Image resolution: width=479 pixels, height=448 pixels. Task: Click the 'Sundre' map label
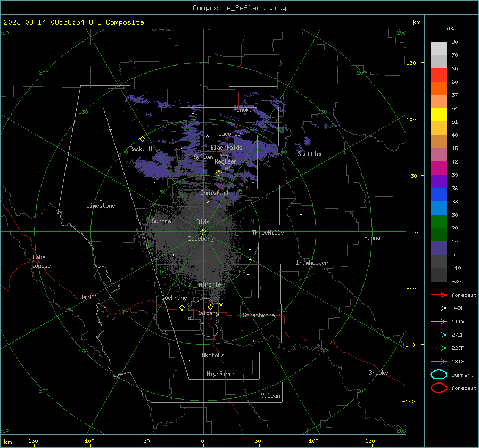tap(161, 221)
